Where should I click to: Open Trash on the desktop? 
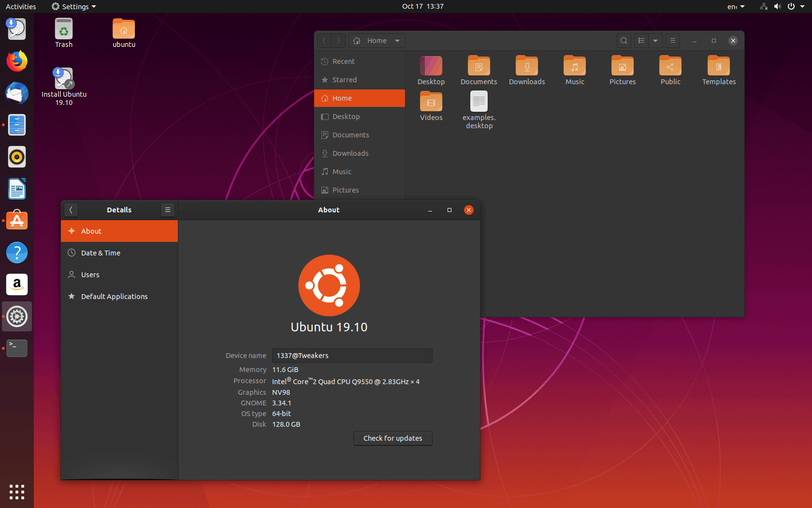[x=63, y=32]
